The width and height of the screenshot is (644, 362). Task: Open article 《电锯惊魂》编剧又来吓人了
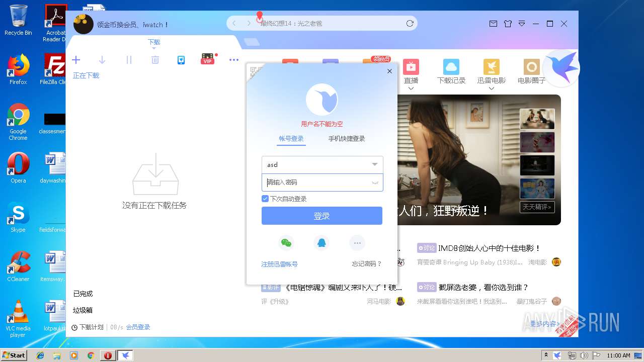pos(343,288)
